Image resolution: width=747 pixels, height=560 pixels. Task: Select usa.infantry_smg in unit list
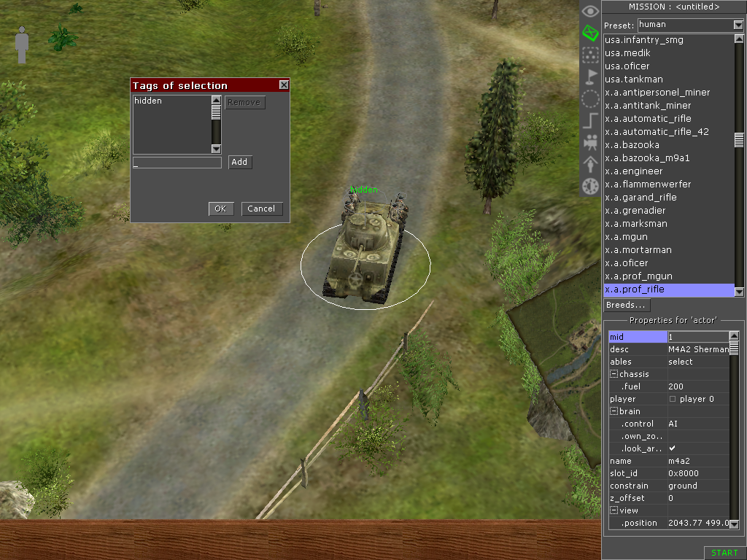tap(669, 40)
